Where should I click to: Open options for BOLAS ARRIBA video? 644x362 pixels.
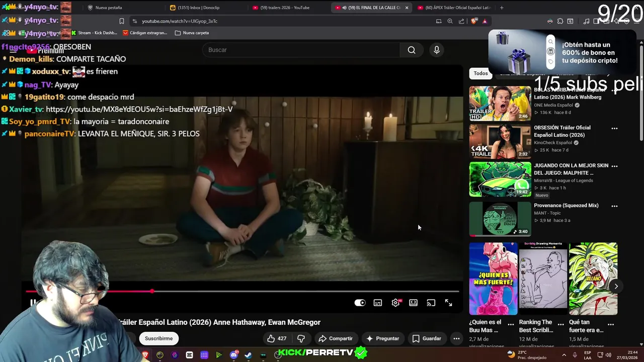[614, 90]
